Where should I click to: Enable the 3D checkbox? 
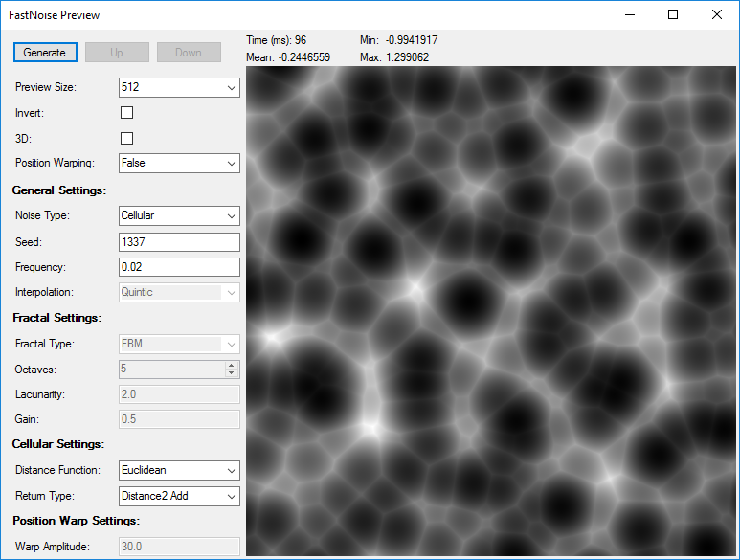127,138
